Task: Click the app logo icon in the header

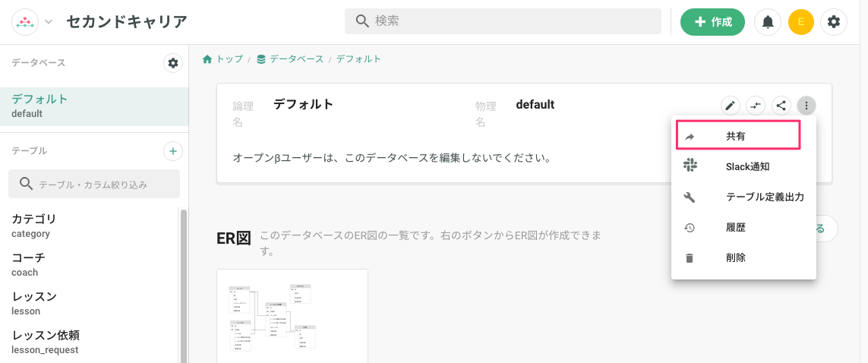Action: tap(25, 22)
